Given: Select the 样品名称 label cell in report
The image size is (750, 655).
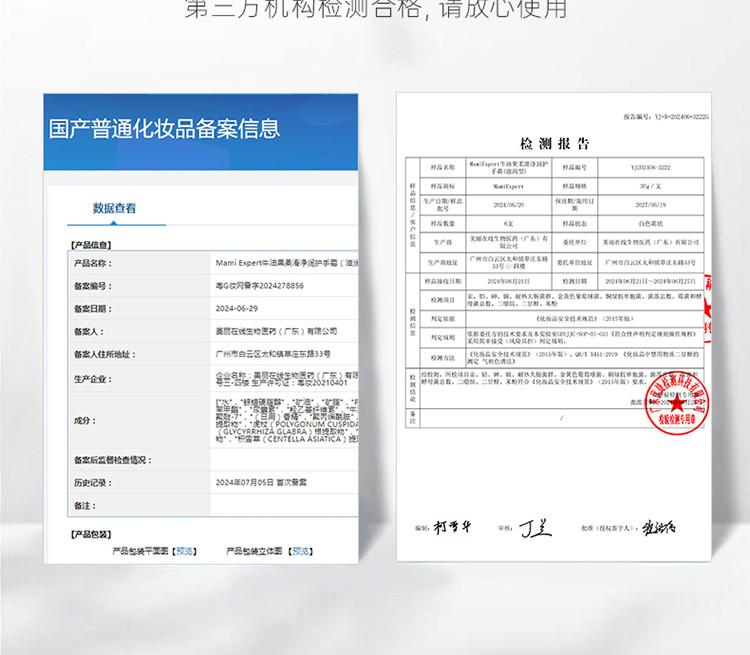Looking at the screenshot, I should click(442, 167).
